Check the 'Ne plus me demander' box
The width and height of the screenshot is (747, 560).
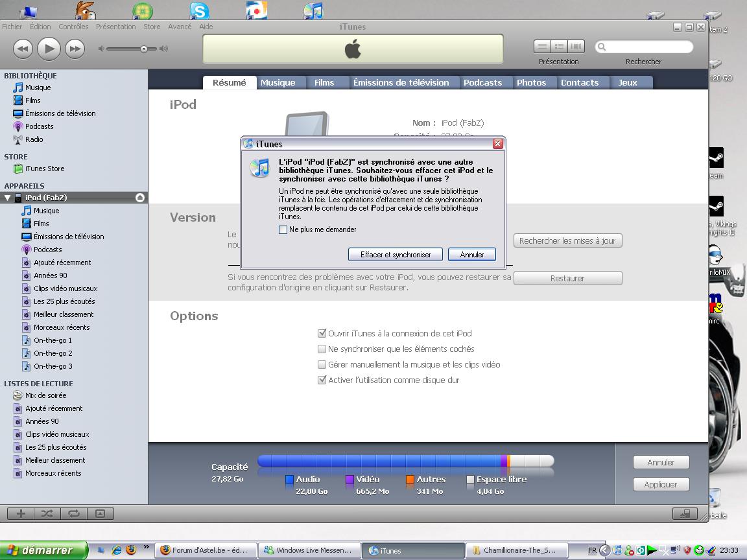pos(283,229)
